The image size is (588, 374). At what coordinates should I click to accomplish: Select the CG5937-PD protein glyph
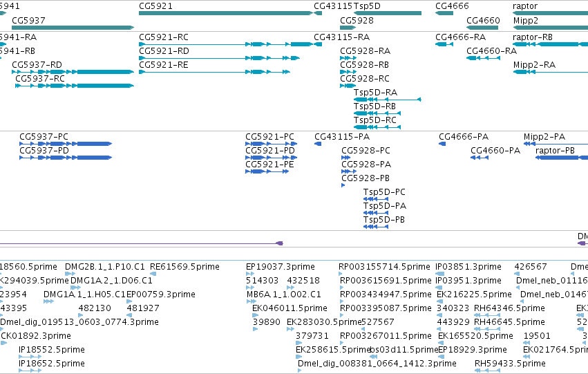(66, 158)
